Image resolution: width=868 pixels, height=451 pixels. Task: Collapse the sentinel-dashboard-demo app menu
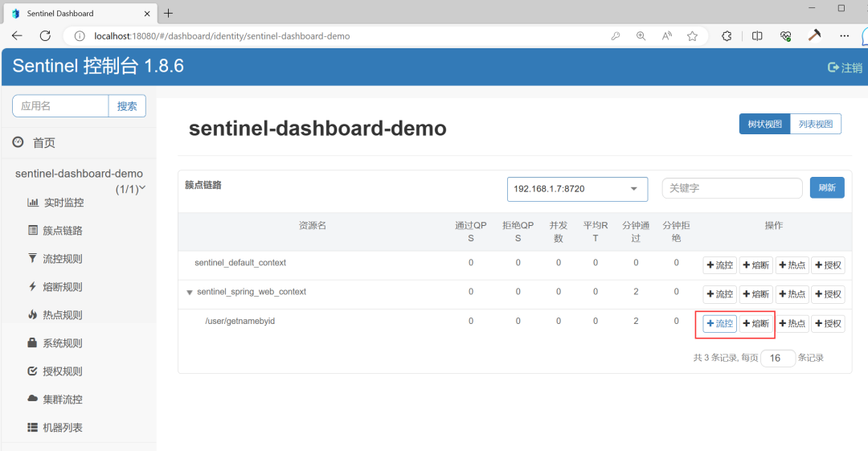click(x=142, y=188)
